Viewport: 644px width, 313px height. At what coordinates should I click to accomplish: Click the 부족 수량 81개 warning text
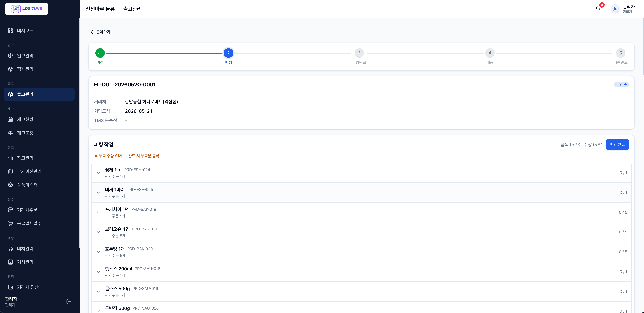(129, 156)
